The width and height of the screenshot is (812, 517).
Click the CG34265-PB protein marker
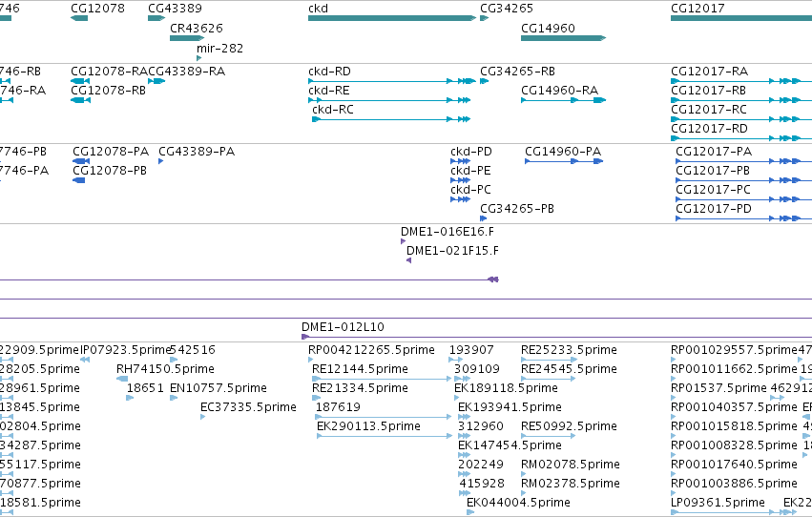pos(483,218)
